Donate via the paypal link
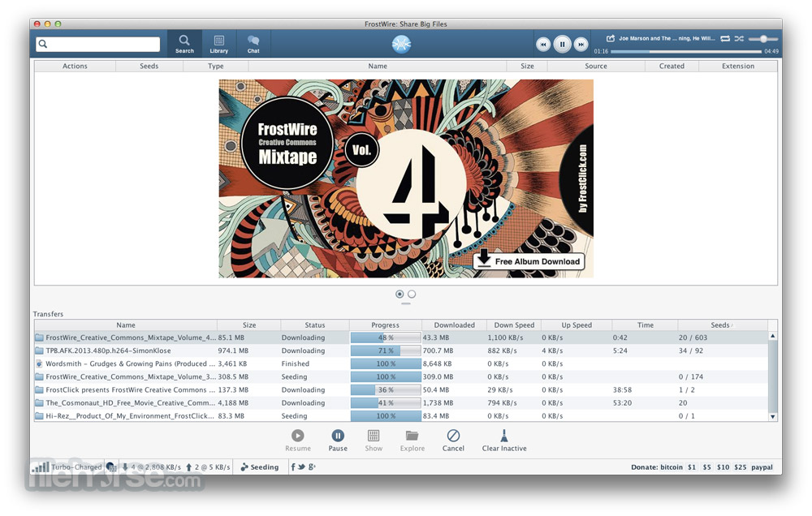Screen dimensions: 812x516 pos(762,467)
